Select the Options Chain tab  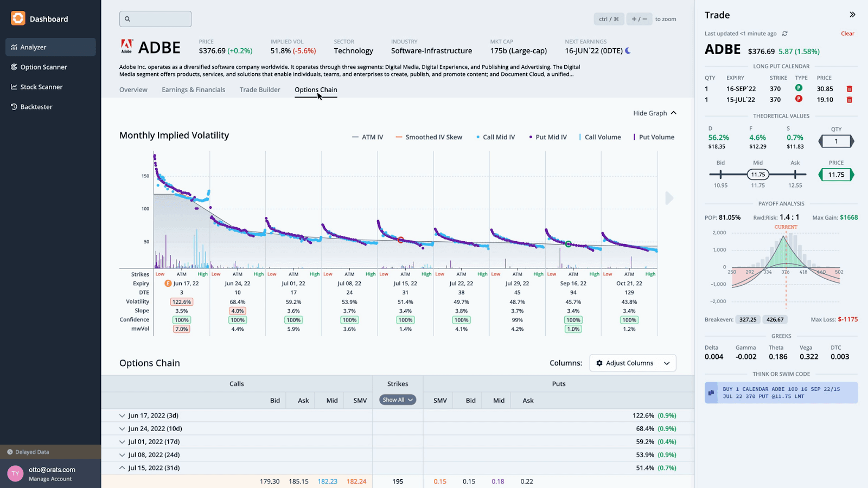pyautogui.click(x=316, y=90)
